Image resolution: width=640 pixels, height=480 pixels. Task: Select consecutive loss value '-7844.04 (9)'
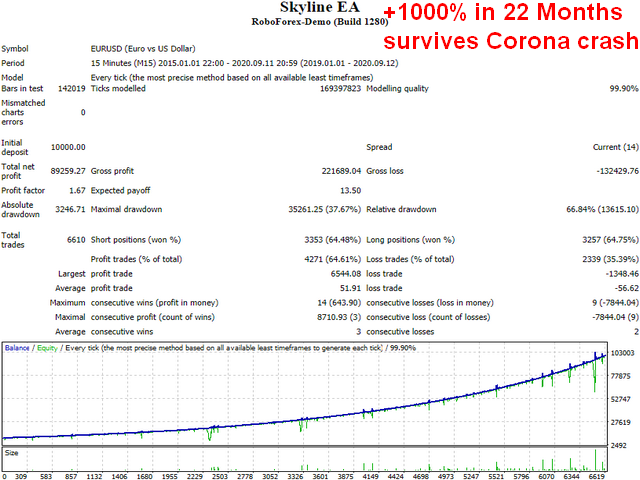coord(615,317)
